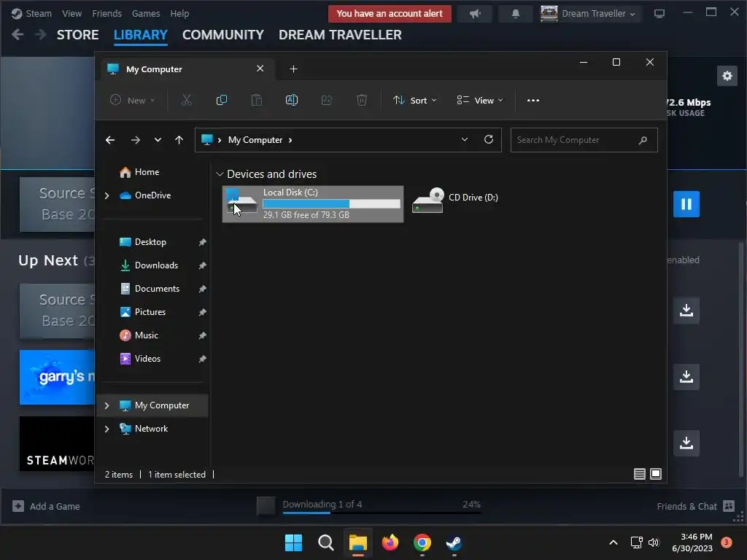
Task: Refresh the My Computer view
Action: (488, 139)
